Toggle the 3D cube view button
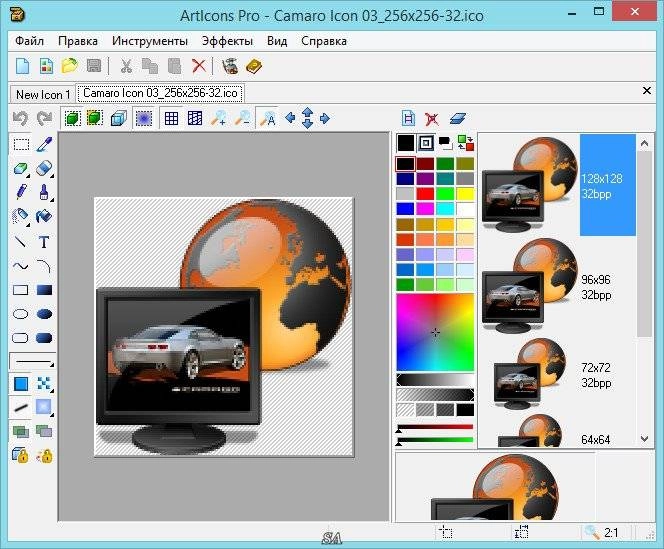 point(119,119)
